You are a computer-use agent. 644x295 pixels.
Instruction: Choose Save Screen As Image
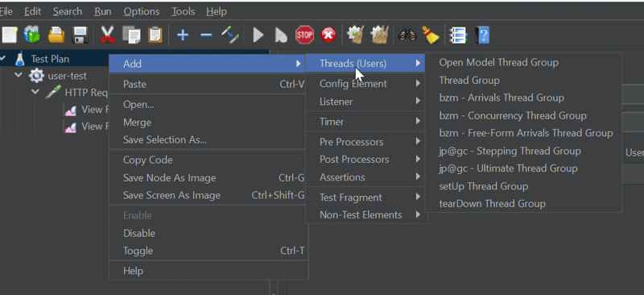pyautogui.click(x=208, y=195)
